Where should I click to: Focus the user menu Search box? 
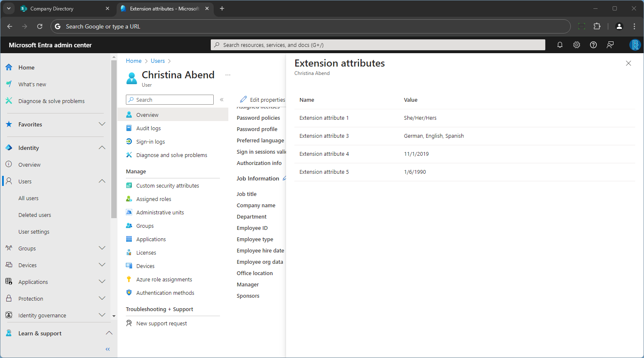[x=170, y=100]
